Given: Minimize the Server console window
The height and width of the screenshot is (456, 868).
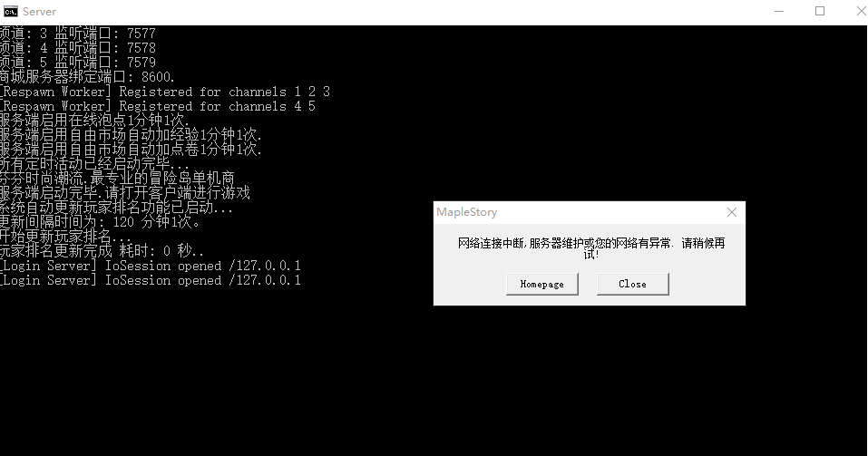Looking at the screenshot, I should pos(779,11).
